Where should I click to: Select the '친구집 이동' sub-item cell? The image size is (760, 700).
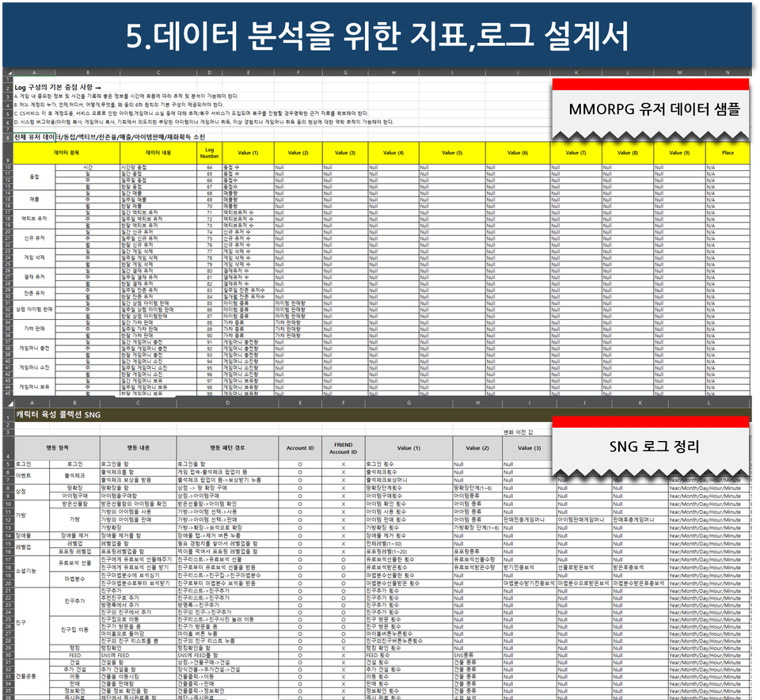click(74, 630)
